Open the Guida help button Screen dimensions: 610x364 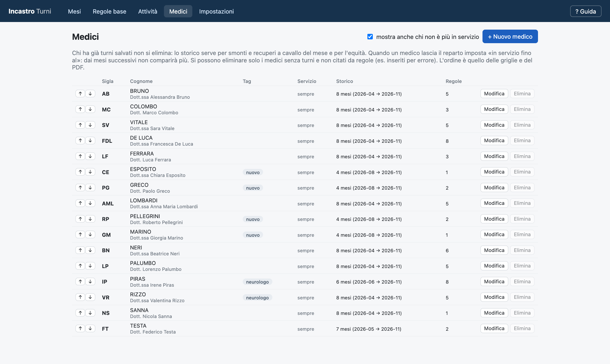(x=586, y=11)
